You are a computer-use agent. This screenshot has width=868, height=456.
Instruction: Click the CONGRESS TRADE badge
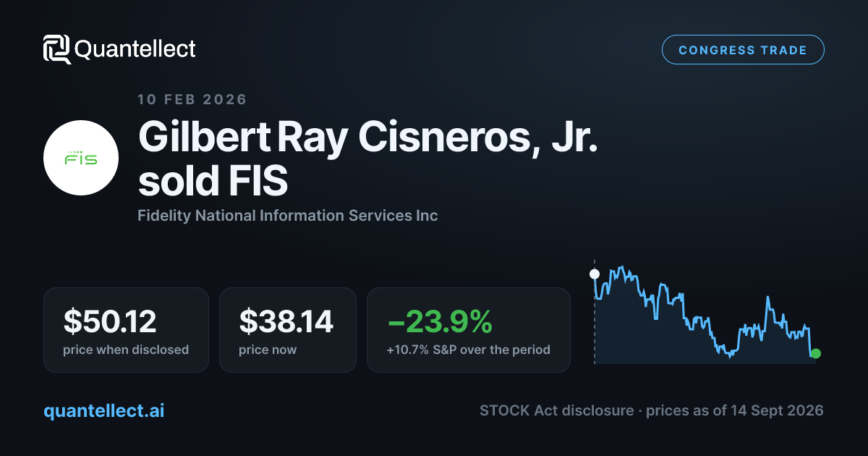tap(743, 50)
